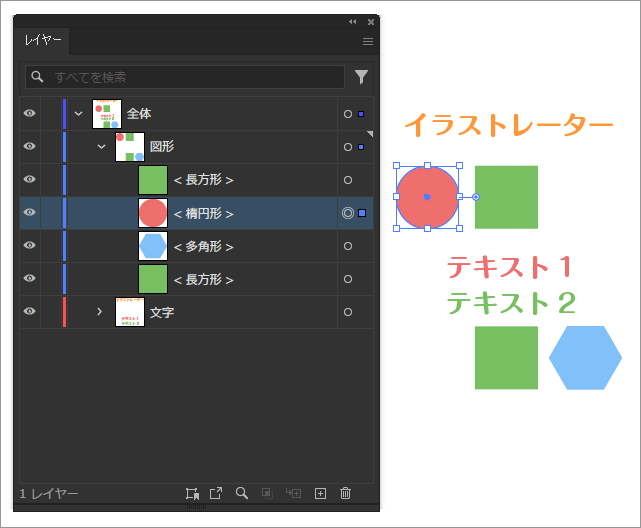This screenshot has height=528, width=641.
Task: Click green square beside the blue hexagon
Action: pyautogui.click(x=506, y=358)
